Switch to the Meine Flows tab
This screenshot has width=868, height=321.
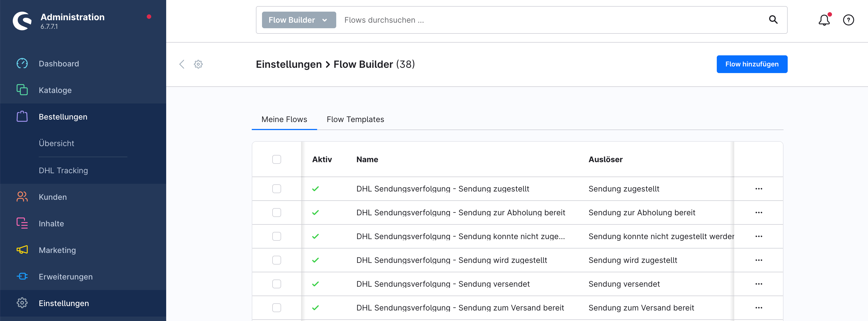click(x=284, y=119)
